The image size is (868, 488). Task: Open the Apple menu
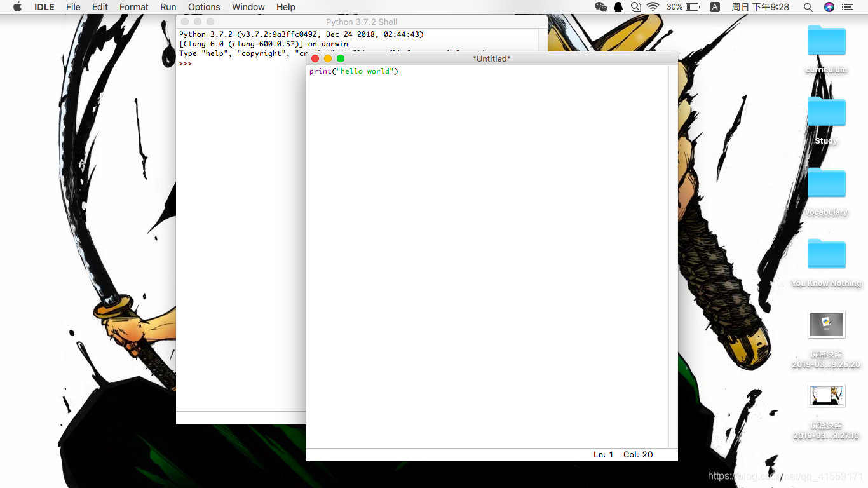point(17,7)
